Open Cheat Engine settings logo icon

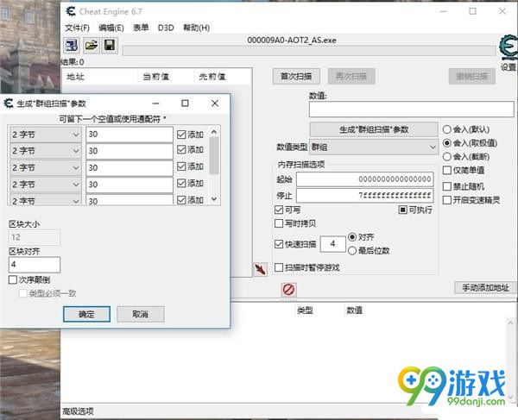click(508, 48)
